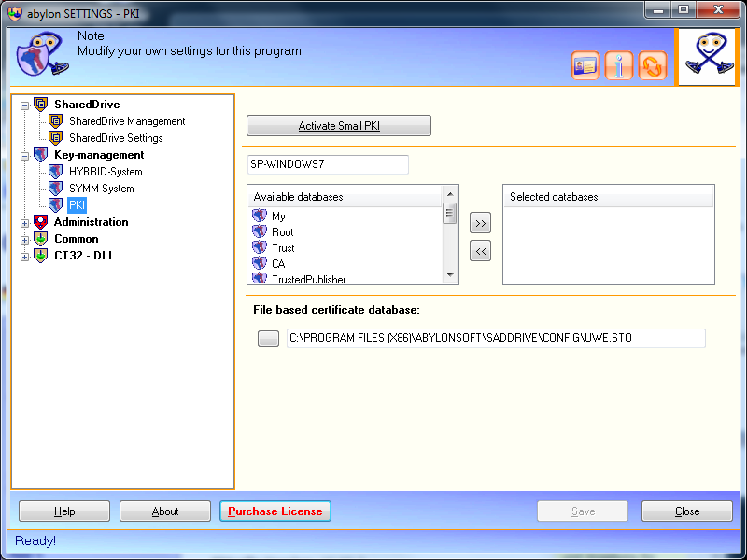Click the Common node green arrow icon
Screen dimensions: 747x560
(x=41, y=239)
